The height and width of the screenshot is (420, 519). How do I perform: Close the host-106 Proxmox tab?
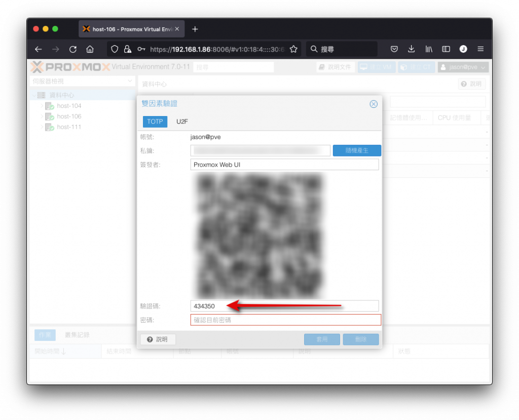[177, 29]
